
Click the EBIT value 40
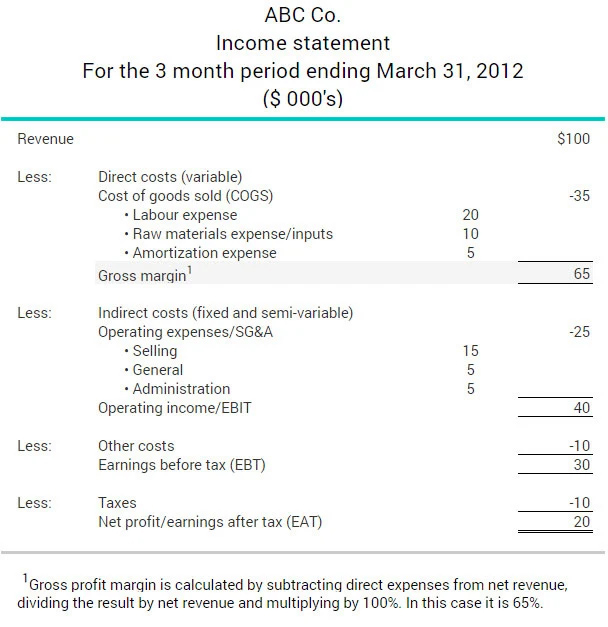point(581,408)
